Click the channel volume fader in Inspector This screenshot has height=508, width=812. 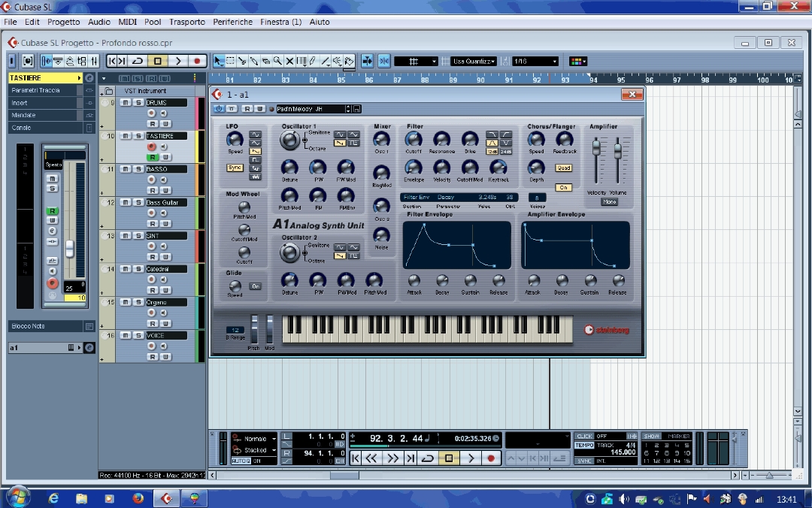coord(69,249)
